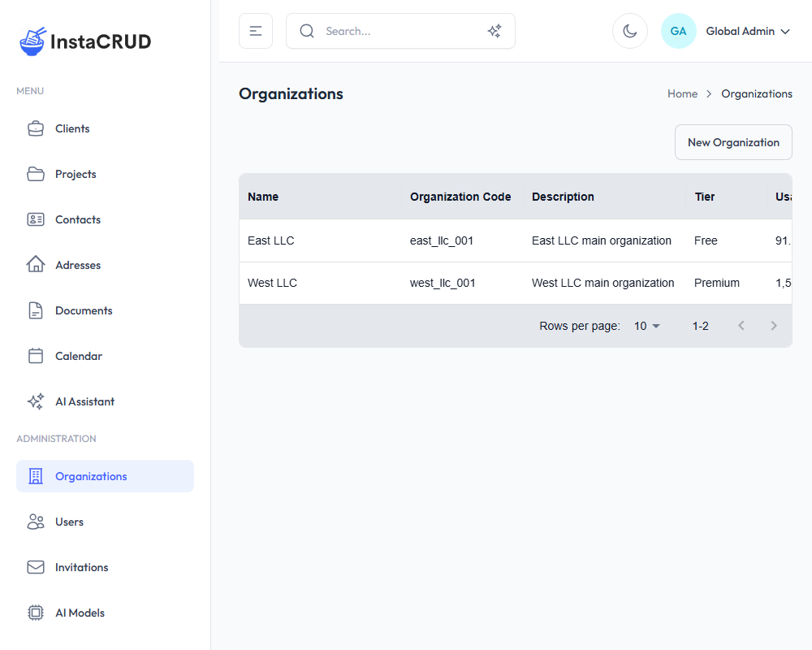Click the sparkle icon inside the search bar

[495, 30]
